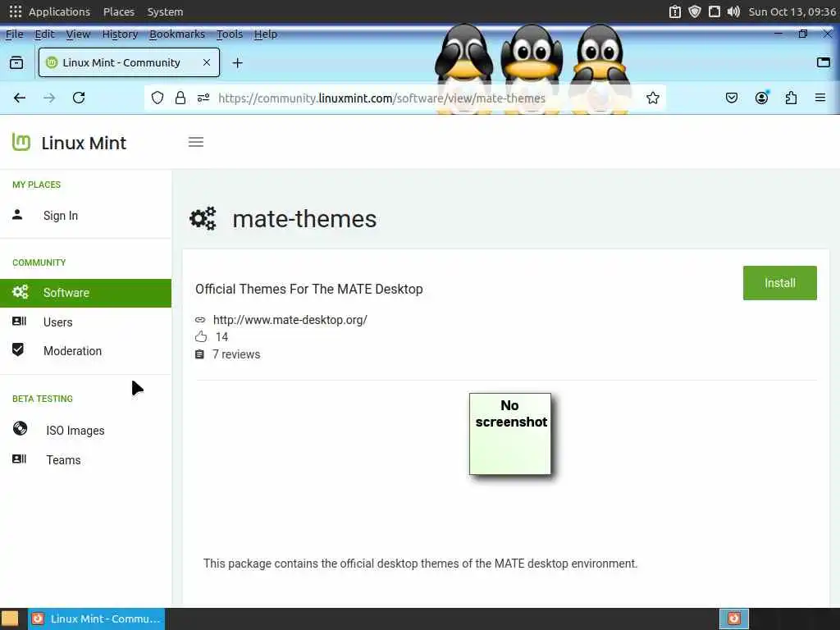Open the extensions puzzle icon

pyautogui.click(x=791, y=98)
